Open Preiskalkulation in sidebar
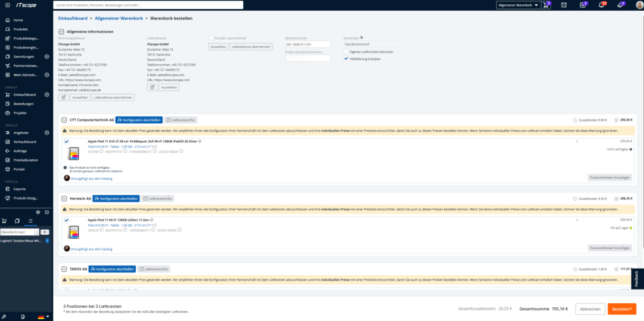Viewport: 644px width, 321px height. tap(25, 160)
